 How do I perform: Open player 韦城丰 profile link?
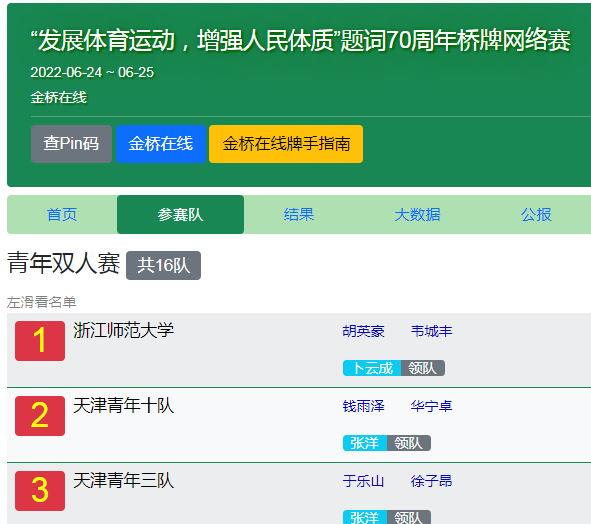tap(431, 331)
